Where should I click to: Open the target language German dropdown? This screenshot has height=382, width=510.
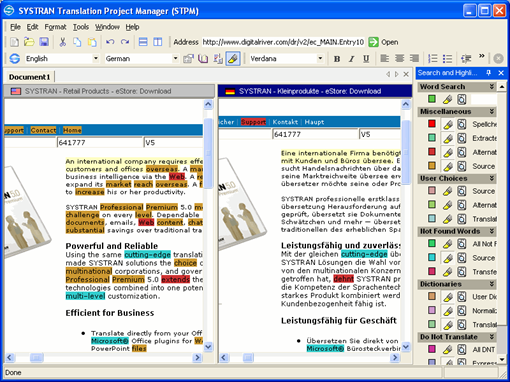click(175, 59)
